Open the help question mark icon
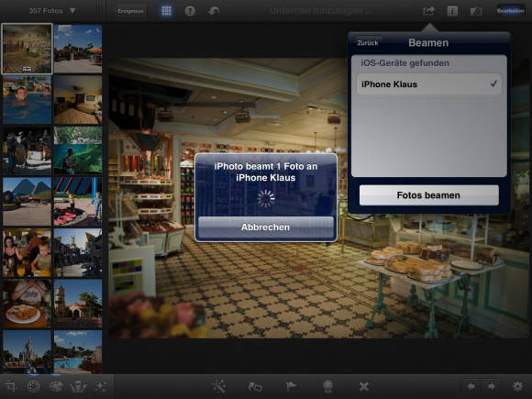The width and height of the screenshot is (532, 399). pos(190,11)
